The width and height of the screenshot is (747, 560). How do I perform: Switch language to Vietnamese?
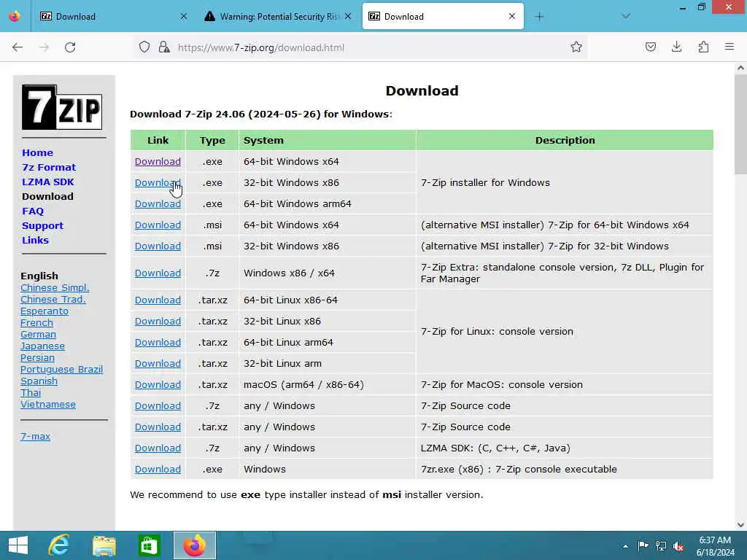pos(48,404)
